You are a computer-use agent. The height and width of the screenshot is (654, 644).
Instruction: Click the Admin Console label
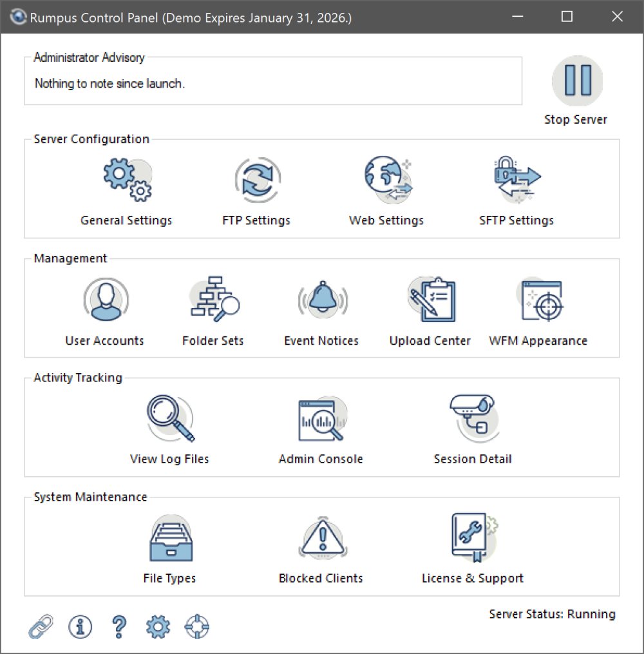coord(321,459)
